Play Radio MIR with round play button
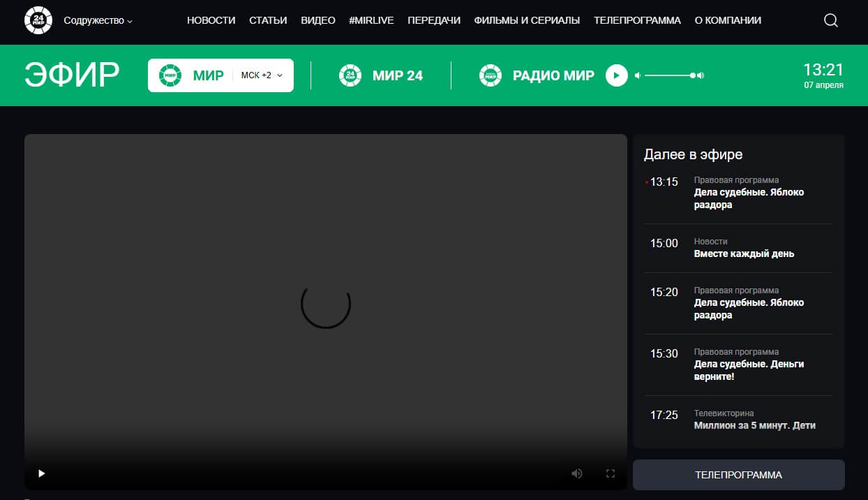Screen dimensions: 868x500 coord(616,75)
